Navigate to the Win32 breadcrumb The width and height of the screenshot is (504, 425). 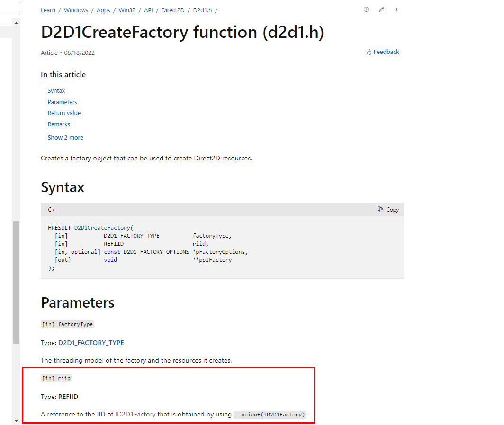point(127,10)
